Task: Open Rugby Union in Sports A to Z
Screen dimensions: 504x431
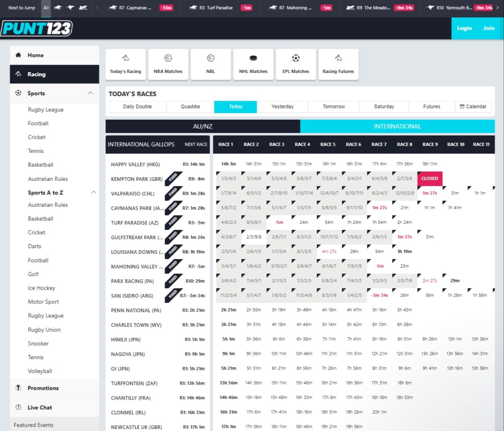Action: click(44, 330)
